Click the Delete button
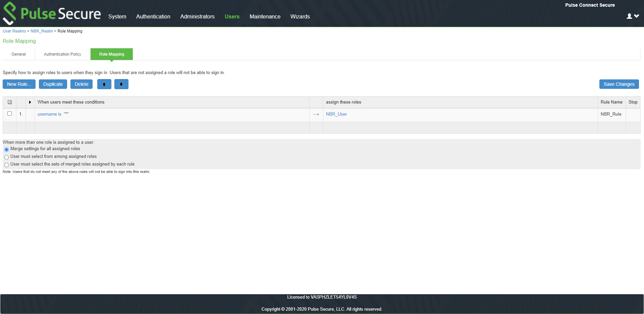 pos(82,84)
